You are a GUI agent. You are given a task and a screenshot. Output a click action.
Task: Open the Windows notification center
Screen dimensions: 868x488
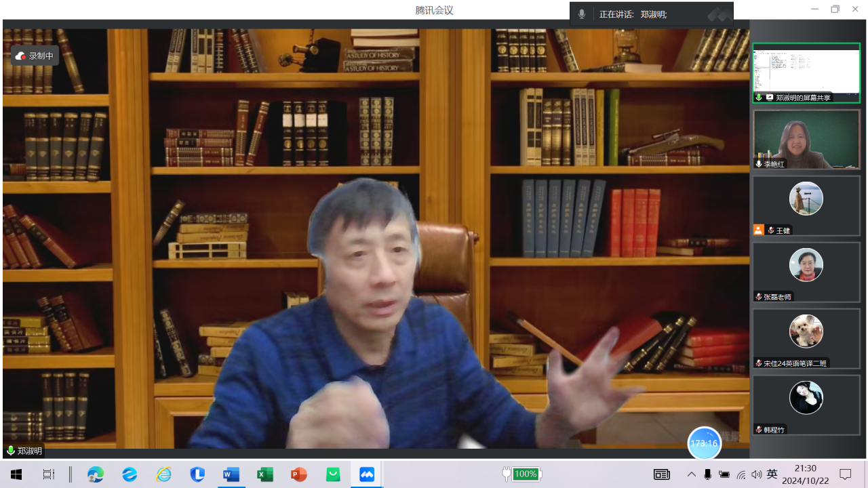(845, 474)
